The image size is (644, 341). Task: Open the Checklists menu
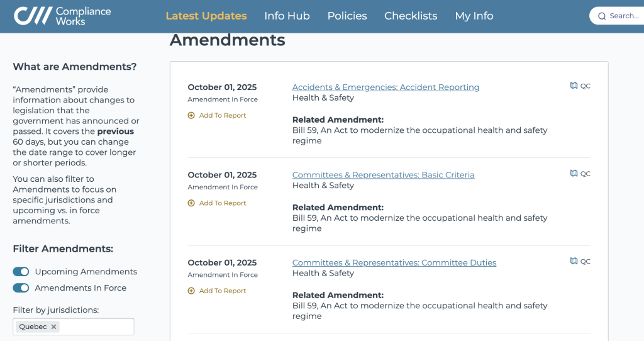[411, 16]
